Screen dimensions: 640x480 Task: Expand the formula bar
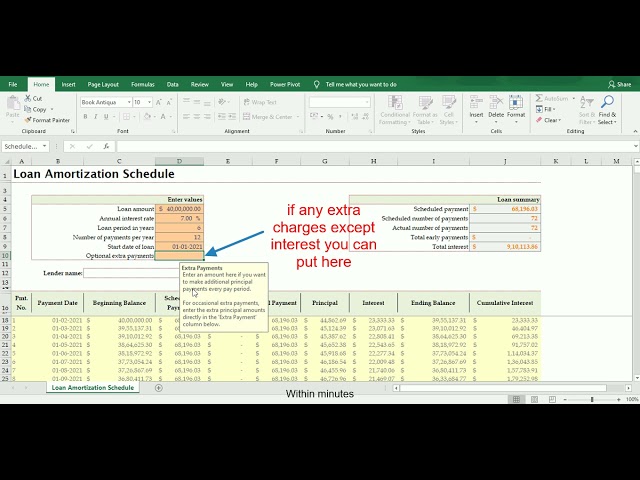point(636,146)
